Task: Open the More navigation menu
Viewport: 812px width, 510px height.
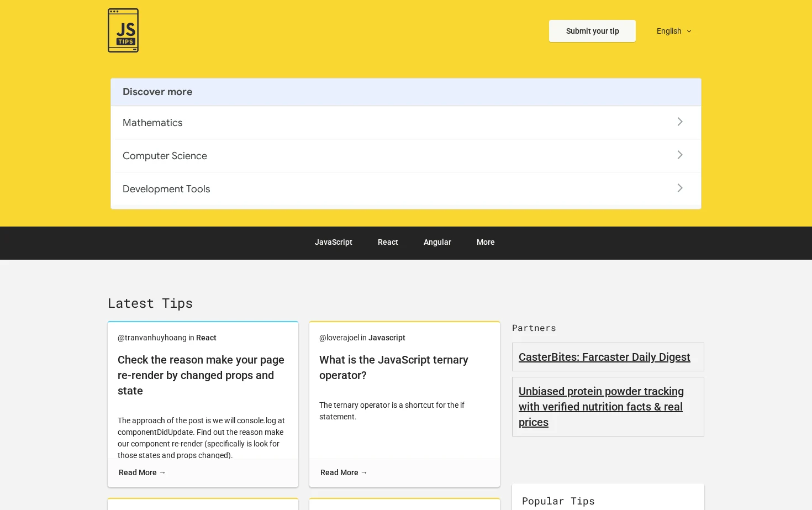Action: point(486,242)
